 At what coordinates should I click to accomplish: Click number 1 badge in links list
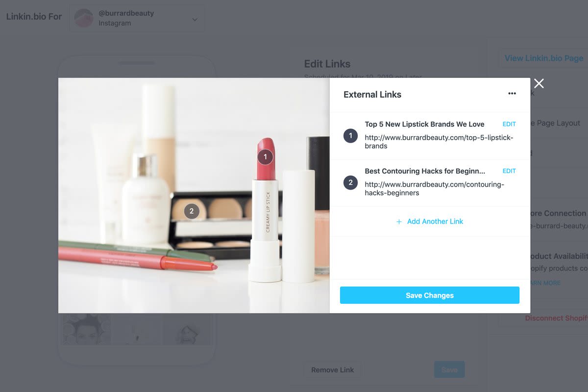click(x=350, y=135)
